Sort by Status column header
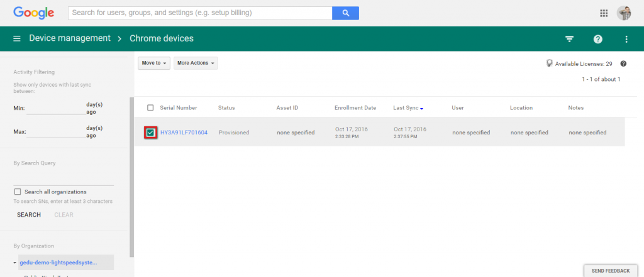Screen dimensions: 644x277 pyautogui.click(x=226, y=108)
